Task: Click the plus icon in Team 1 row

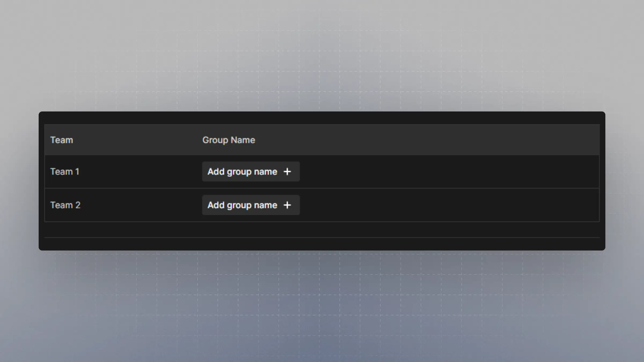Action: [x=287, y=172]
